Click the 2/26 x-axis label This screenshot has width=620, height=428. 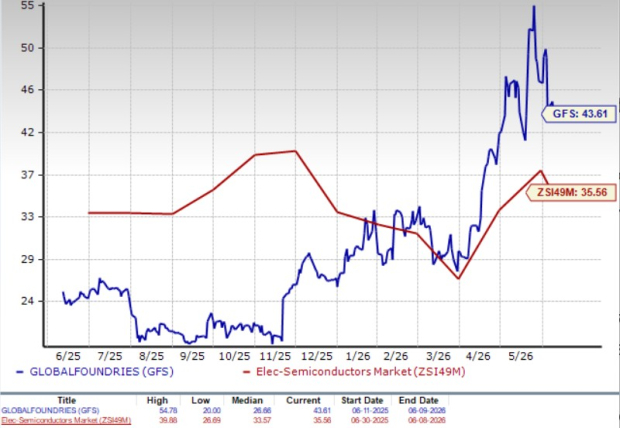point(396,356)
